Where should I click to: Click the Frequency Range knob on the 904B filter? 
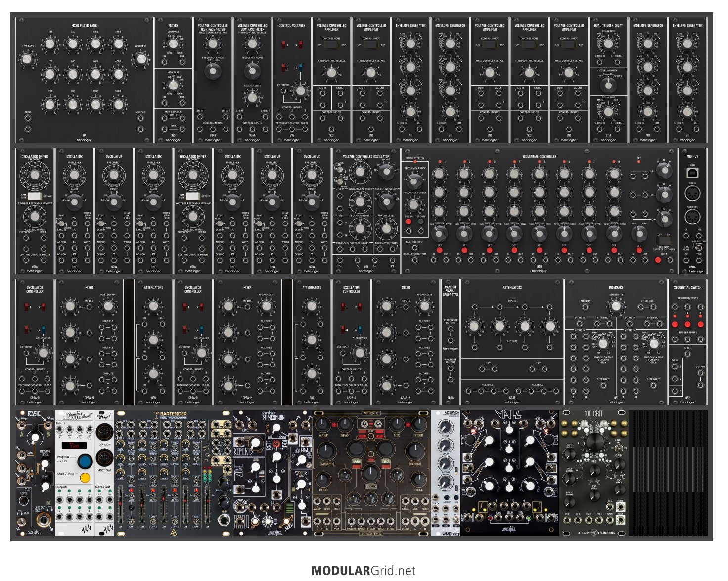point(213,72)
